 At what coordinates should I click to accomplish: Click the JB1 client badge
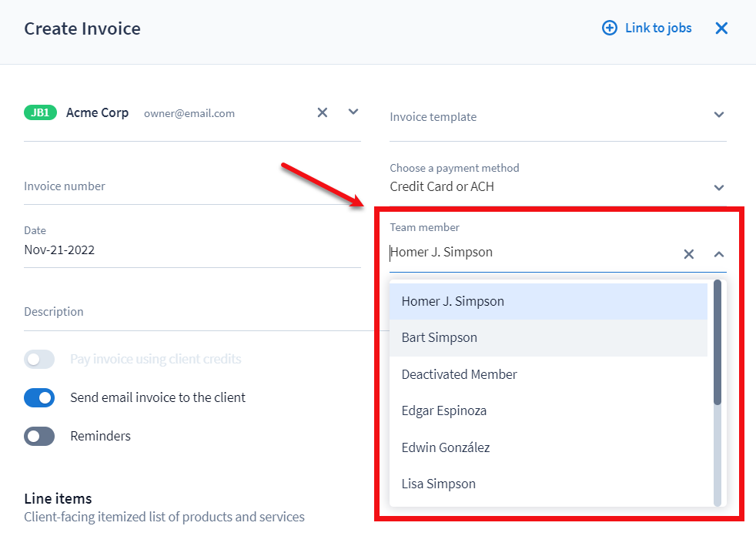pos(40,112)
